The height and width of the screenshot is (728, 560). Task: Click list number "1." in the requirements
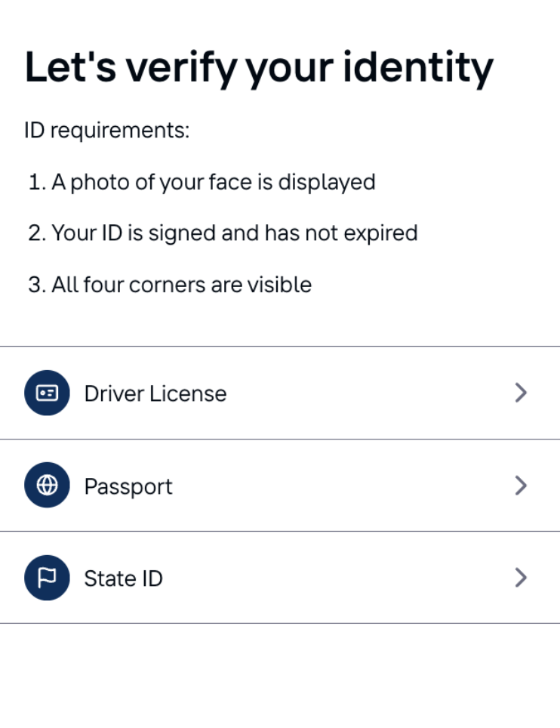(x=37, y=182)
